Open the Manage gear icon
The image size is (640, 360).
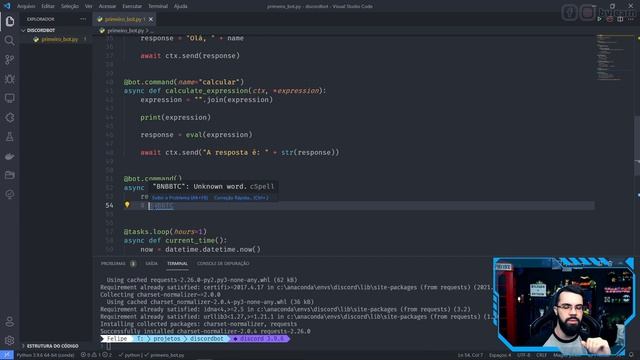pyautogui.click(x=10, y=340)
